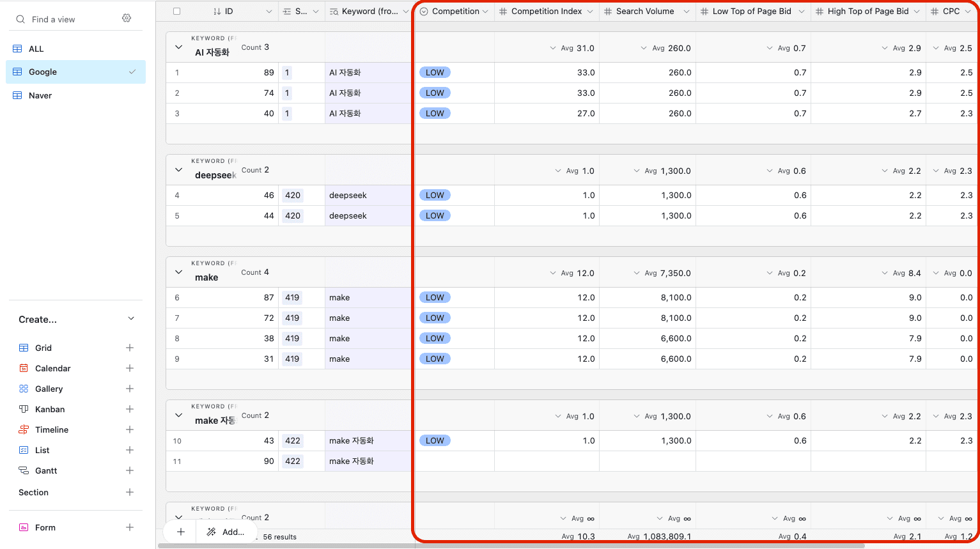Add a new List view plus icon
The height and width of the screenshot is (549, 980).
pos(130,450)
